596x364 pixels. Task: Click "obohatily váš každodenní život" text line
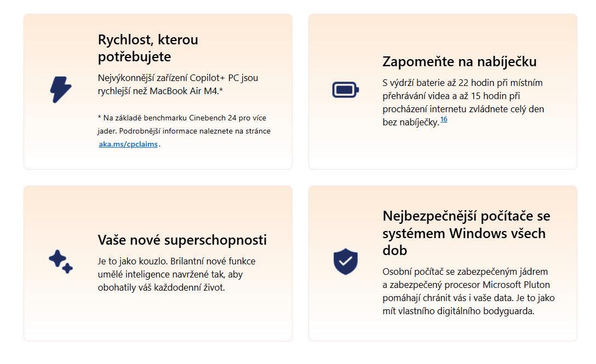161,287
